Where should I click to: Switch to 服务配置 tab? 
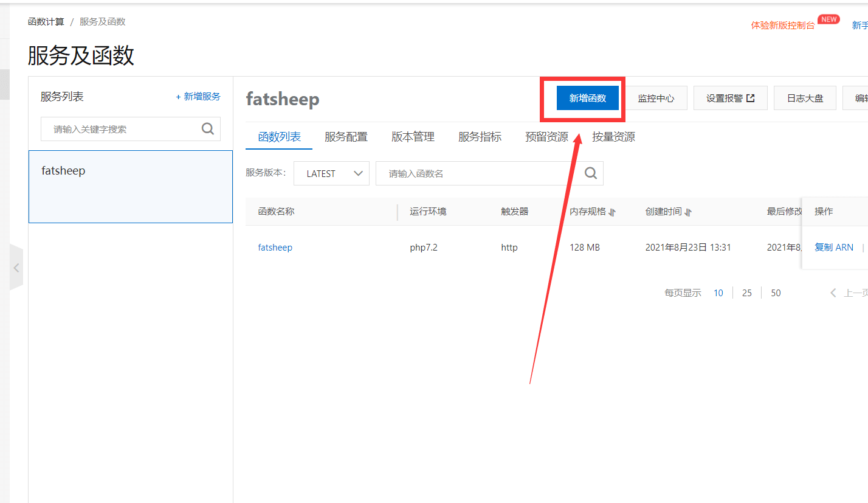point(346,137)
